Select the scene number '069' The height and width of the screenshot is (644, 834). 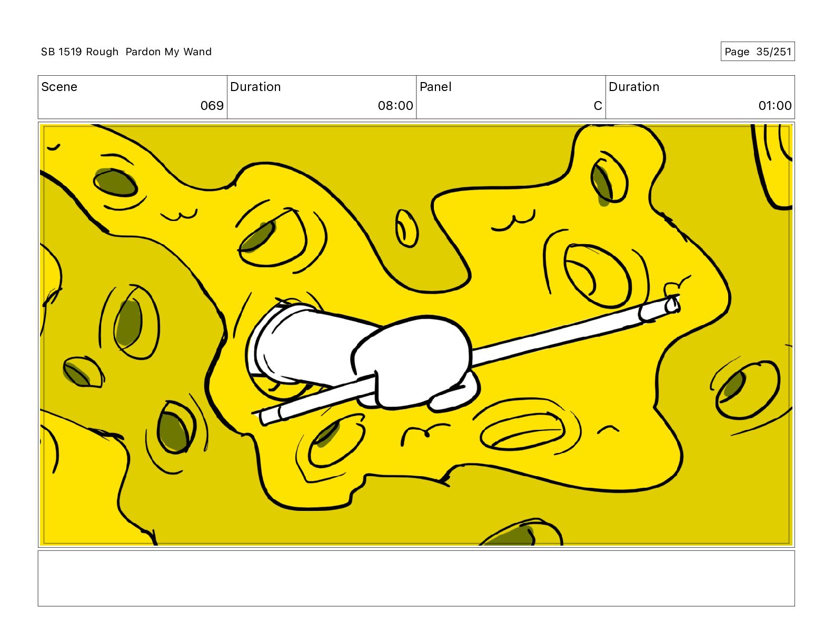212,106
